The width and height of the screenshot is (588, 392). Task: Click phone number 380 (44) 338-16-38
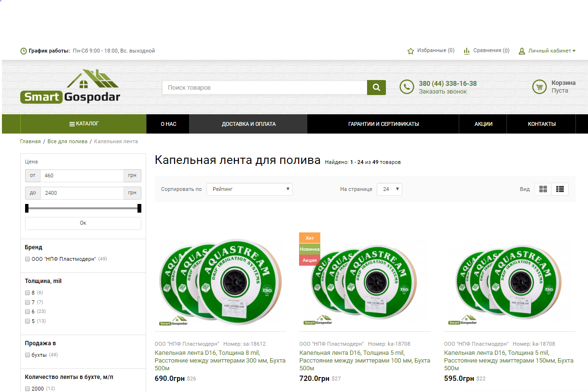[x=448, y=83]
